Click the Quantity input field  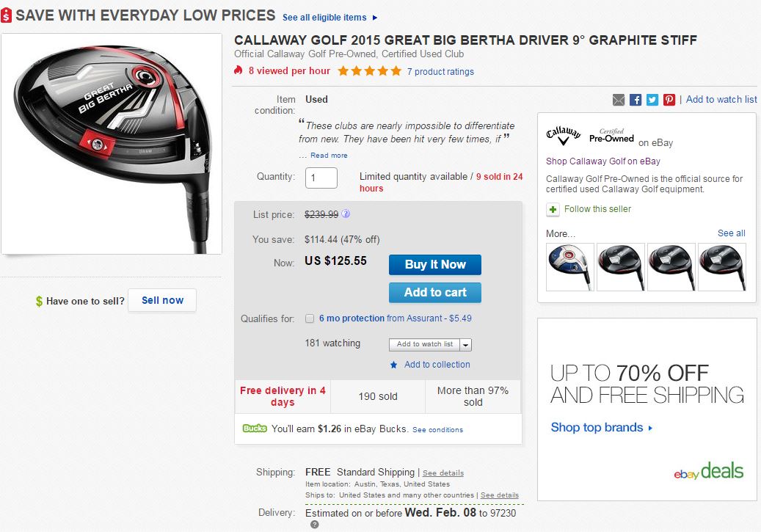pos(321,178)
